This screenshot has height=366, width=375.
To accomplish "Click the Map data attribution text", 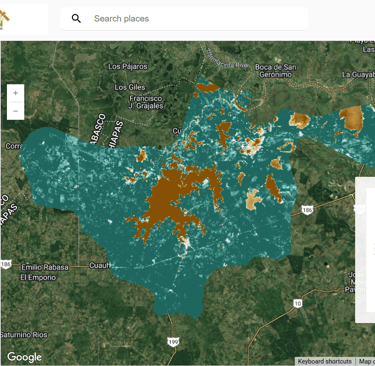I will click(366, 361).
